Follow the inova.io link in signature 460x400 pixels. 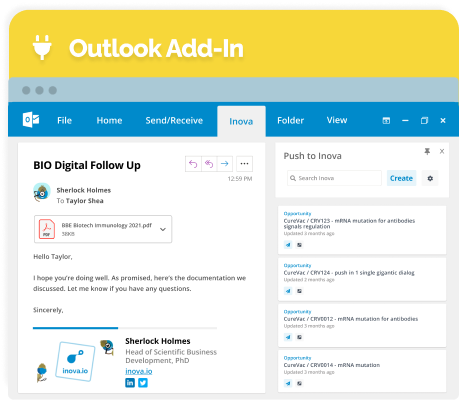(139, 371)
